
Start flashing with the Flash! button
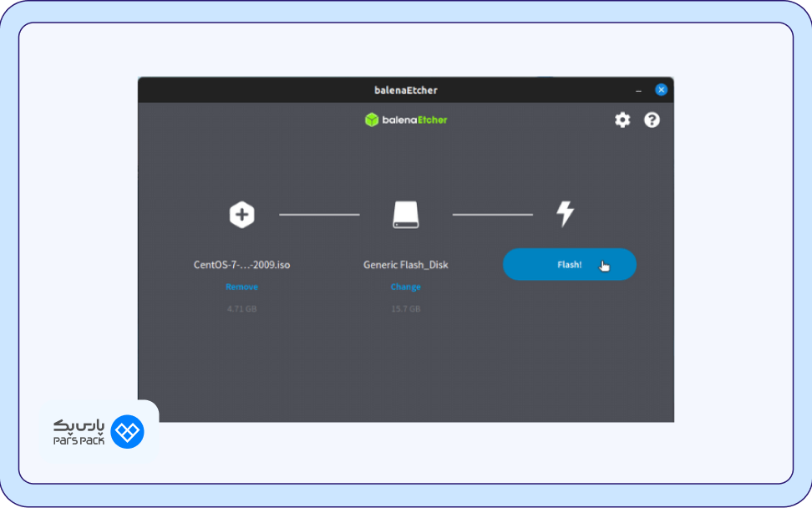[569, 265]
